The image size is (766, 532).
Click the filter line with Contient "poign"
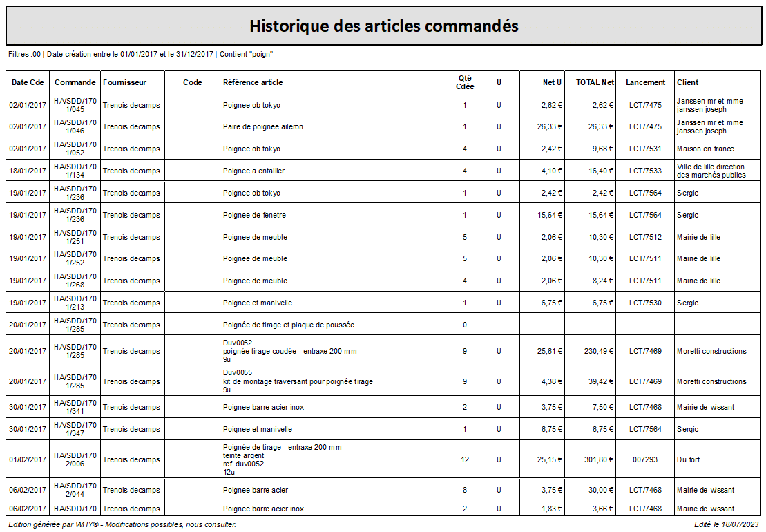tap(141, 54)
